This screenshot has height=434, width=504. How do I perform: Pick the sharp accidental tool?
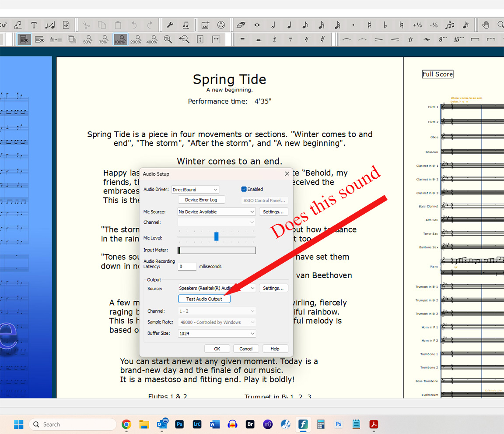pyautogui.click(x=369, y=25)
